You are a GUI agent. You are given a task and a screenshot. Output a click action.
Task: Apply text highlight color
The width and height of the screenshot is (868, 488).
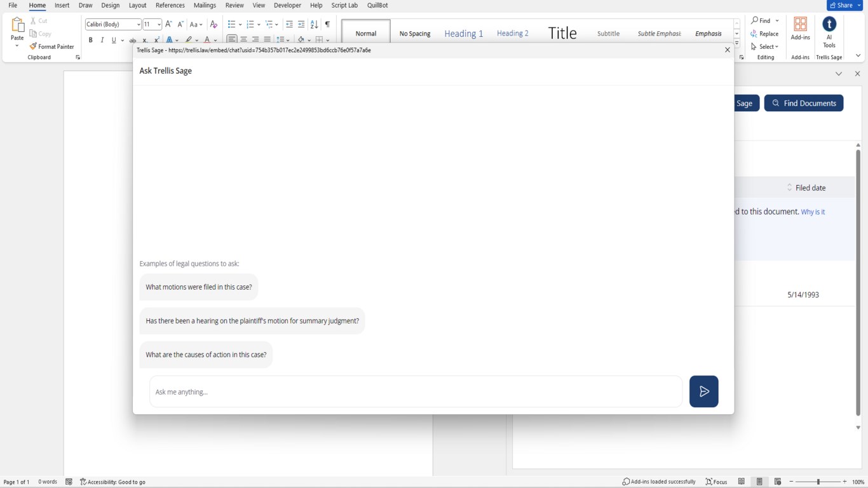pyautogui.click(x=189, y=40)
